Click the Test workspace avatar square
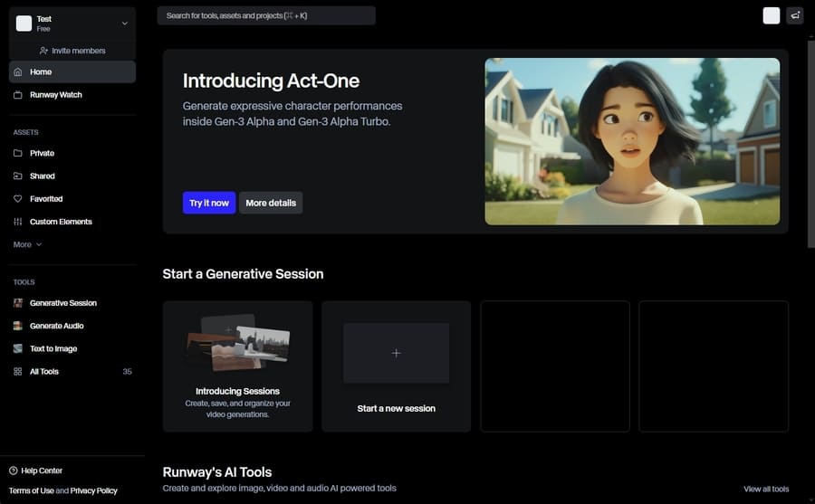Image resolution: width=815 pixels, height=504 pixels. click(24, 24)
